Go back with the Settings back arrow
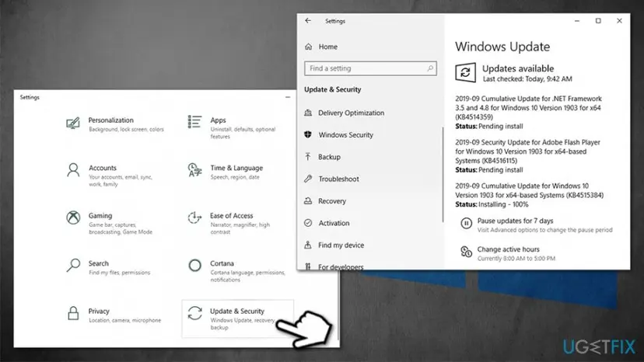This screenshot has height=362, width=644. click(308, 20)
